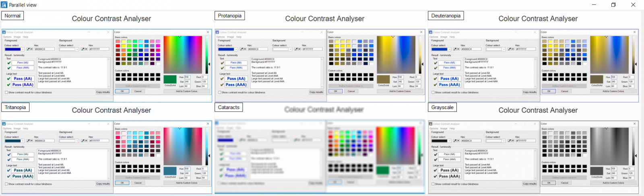Open foreground Colour select dropdown in Deuteranopia panel
The image size is (644, 196).
coord(449,49)
